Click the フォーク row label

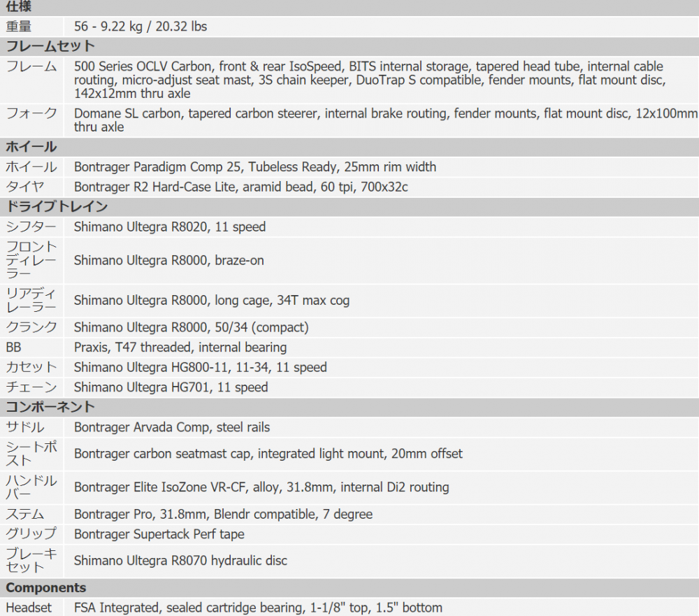[x=31, y=113]
